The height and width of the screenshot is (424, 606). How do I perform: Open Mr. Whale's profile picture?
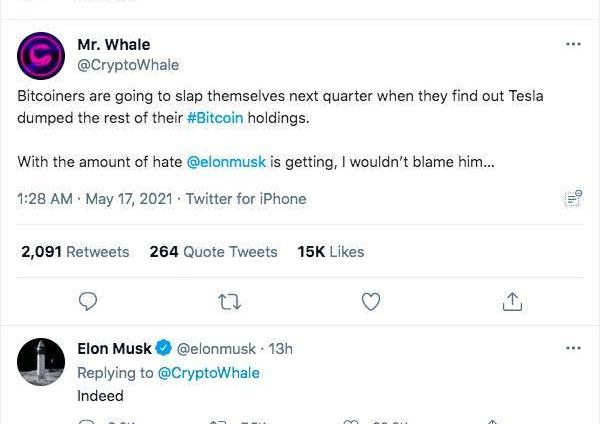[x=43, y=56]
